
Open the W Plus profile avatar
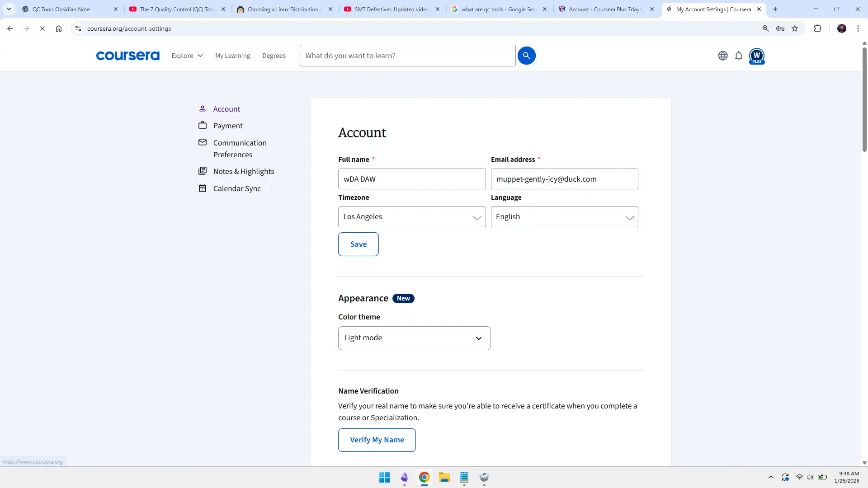pos(757,56)
